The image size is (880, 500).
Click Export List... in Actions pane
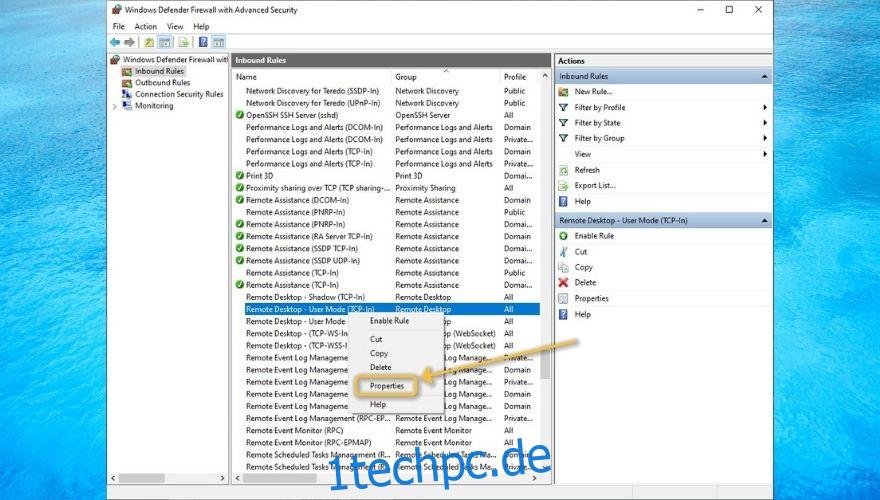coord(595,185)
